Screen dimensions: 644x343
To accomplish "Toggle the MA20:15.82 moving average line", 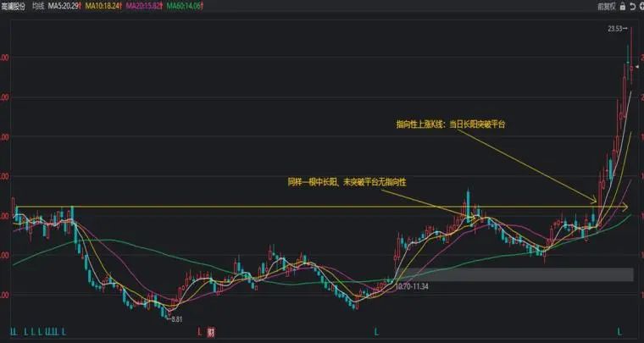I will 144,6.
